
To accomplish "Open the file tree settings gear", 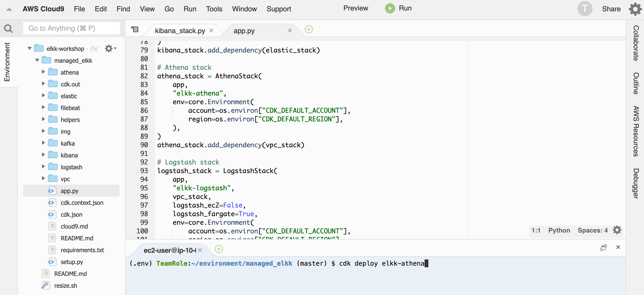I will point(110,48).
